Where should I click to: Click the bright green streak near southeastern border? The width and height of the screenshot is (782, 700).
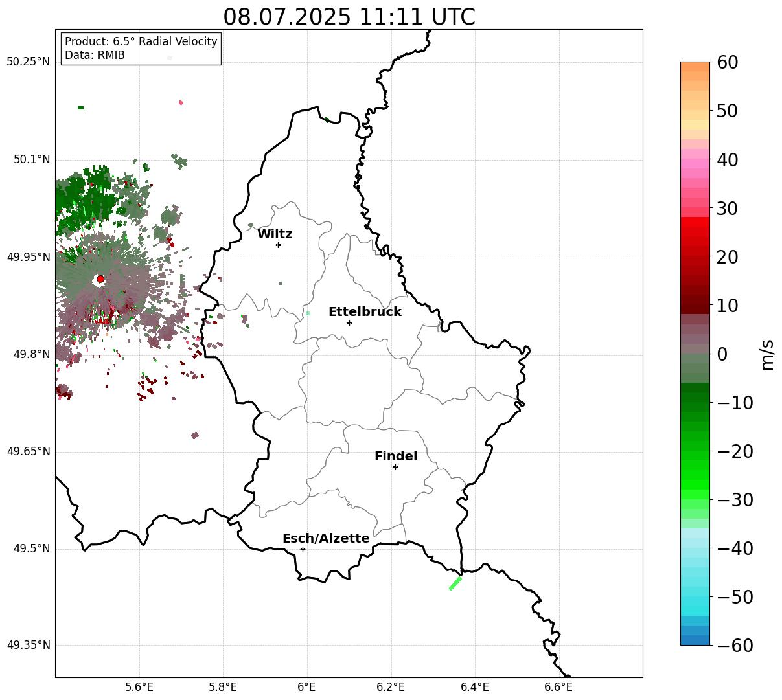455,583
